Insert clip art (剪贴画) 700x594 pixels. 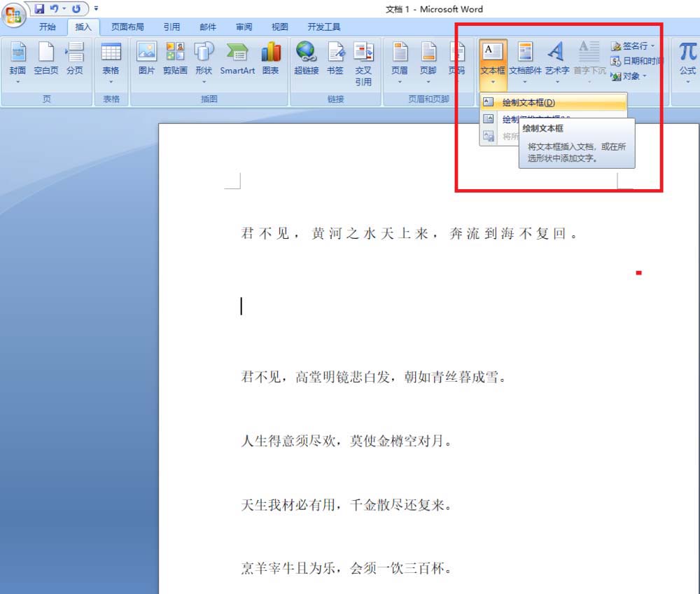[175, 58]
